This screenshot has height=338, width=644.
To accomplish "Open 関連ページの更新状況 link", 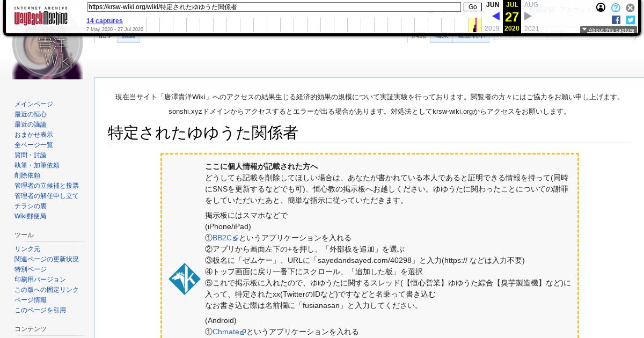I will click(47, 259).
